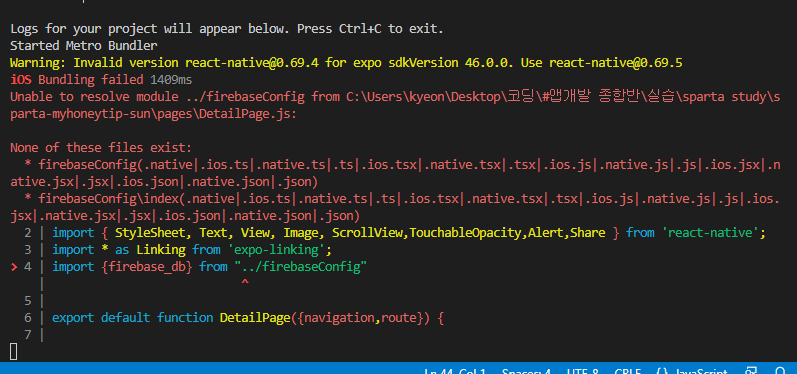The width and height of the screenshot is (797, 374).
Task: Click the 'Started Metro Bundler' log line
Action: point(84,46)
